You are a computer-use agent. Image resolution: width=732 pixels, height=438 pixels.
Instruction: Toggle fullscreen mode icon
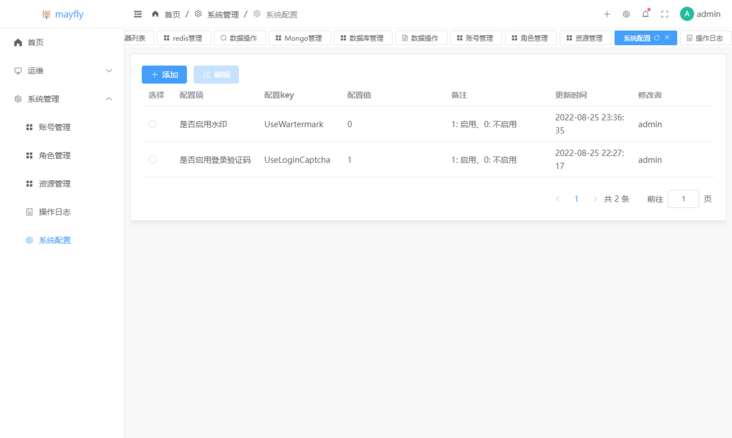664,14
